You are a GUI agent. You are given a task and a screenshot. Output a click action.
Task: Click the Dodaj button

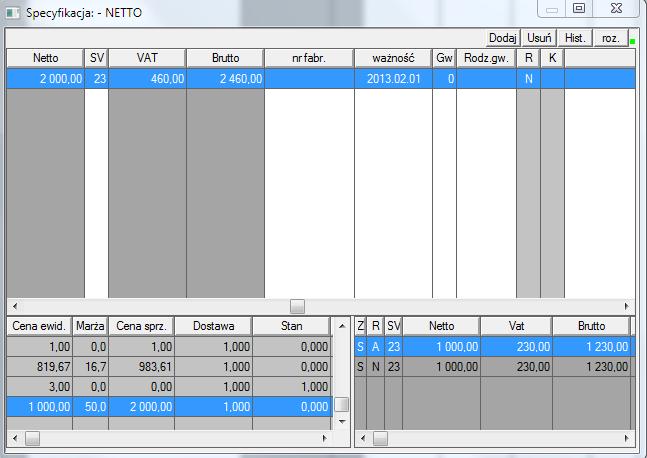(502, 37)
